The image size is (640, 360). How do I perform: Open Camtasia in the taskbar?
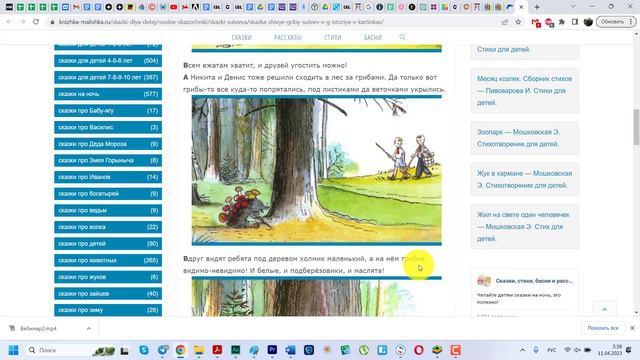click(456, 350)
